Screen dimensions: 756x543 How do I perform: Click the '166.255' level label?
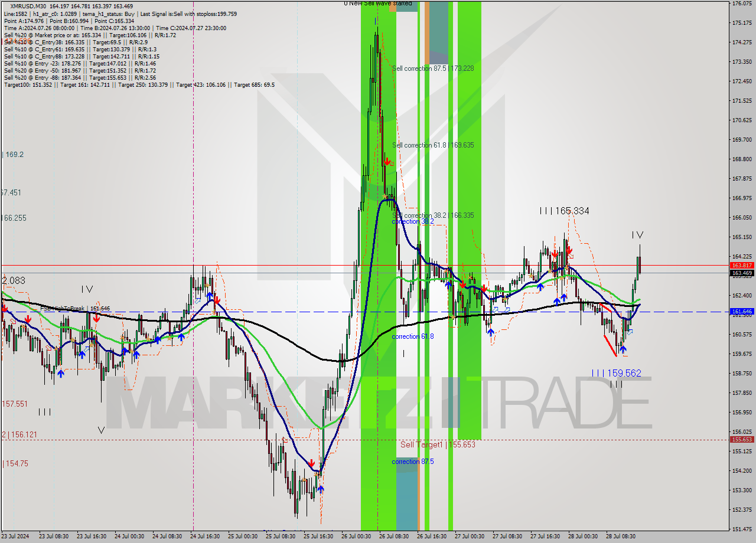tap(14, 218)
